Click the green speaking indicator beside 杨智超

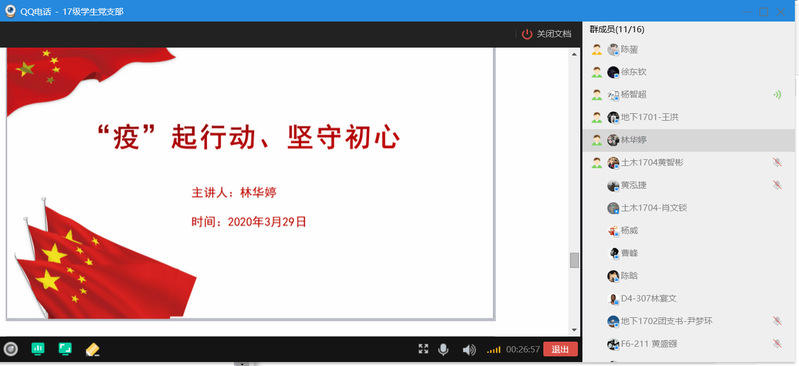(777, 95)
